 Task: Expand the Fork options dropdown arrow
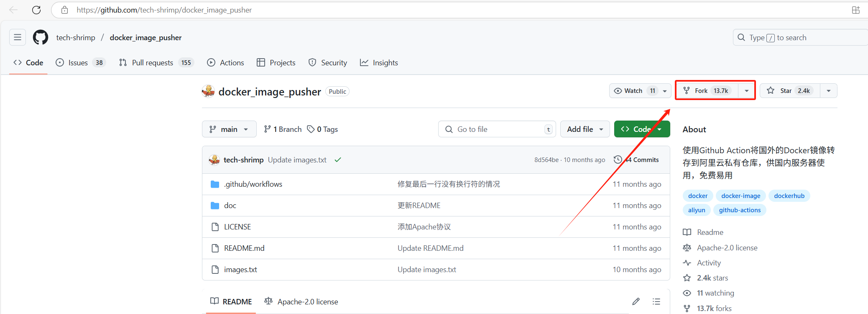[x=747, y=91]
